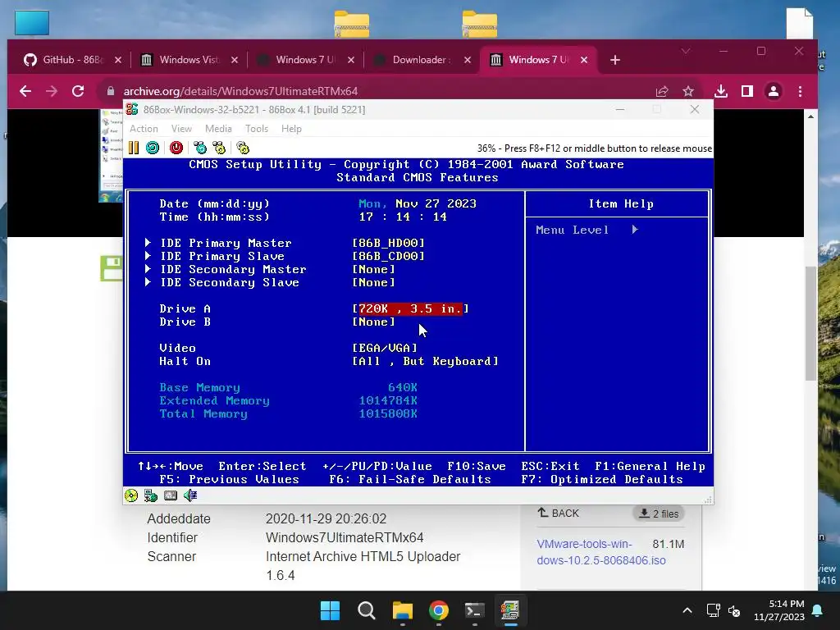Click the Extended Memory value 1014784K

click(388, 400)
